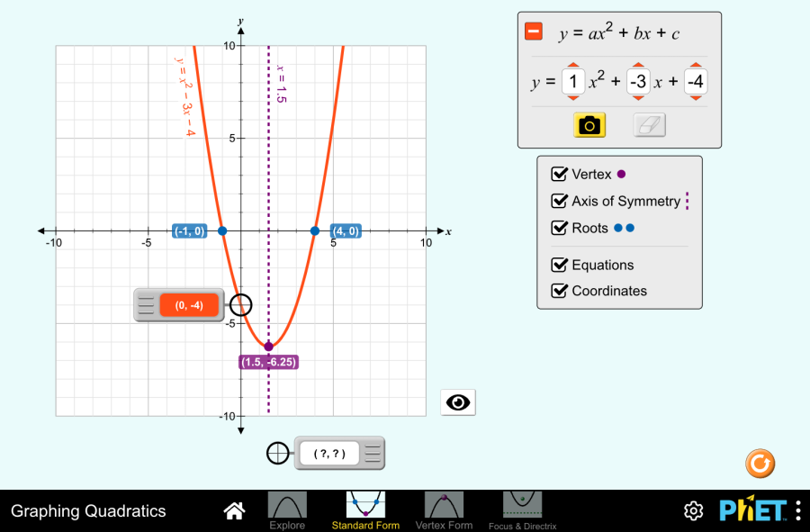Image resolution: width=810 pixels, height=532 pixels.
Task: Uncheck the Vertex checkbox
Action: 559,174
